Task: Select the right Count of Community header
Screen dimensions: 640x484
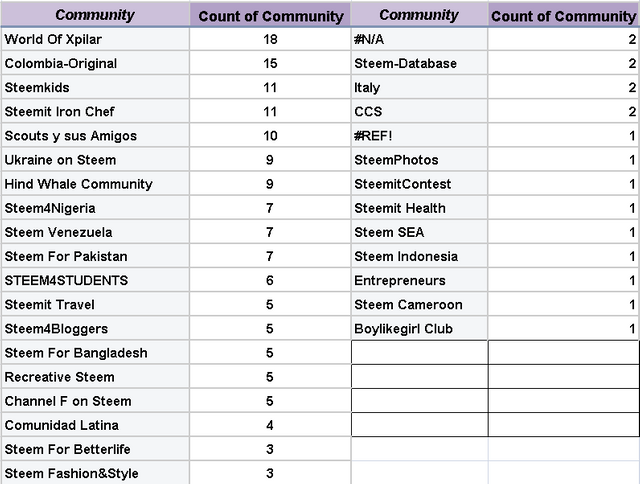Action: coord(564,15)
